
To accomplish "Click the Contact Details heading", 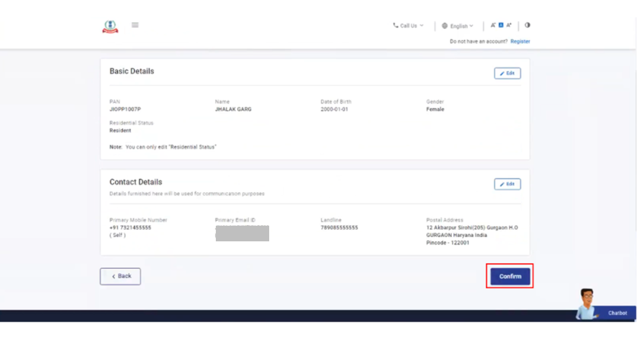I will 136,182.
